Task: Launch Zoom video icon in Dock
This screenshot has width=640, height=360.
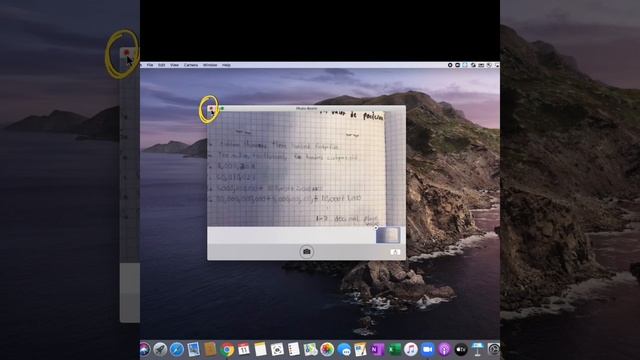Action: point(427,349)
